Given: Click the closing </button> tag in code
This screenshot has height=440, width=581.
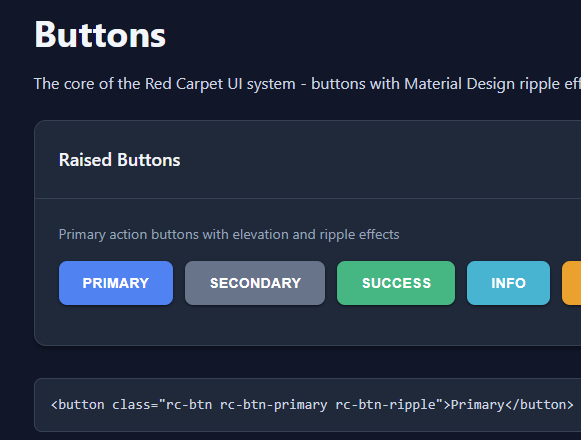Looking at the screenshot, I should (x=539, y=405).
